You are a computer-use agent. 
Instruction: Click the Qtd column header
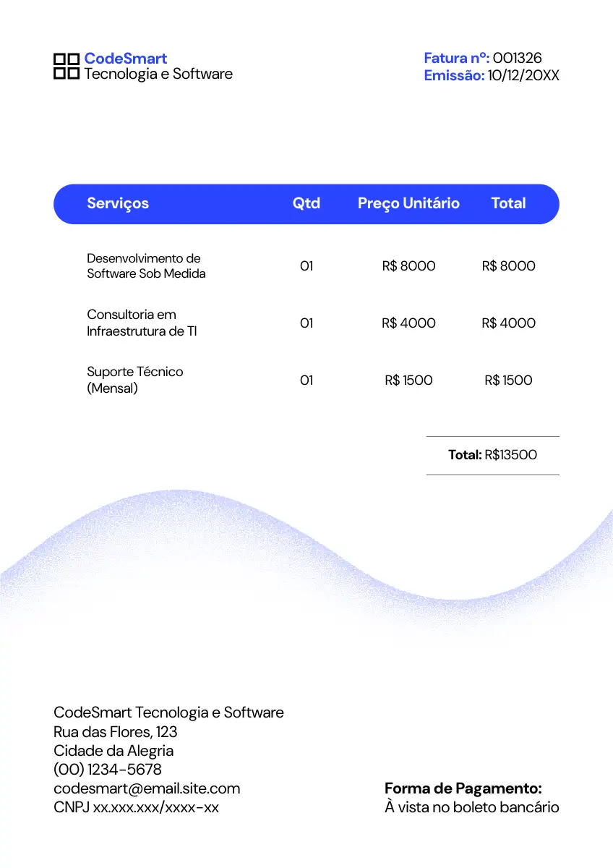click(306, 203)
